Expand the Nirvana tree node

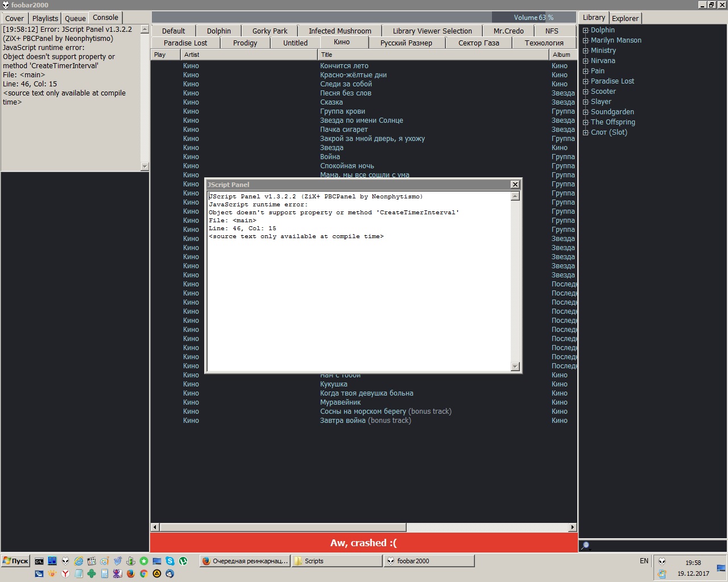click(x=586, y=61)
